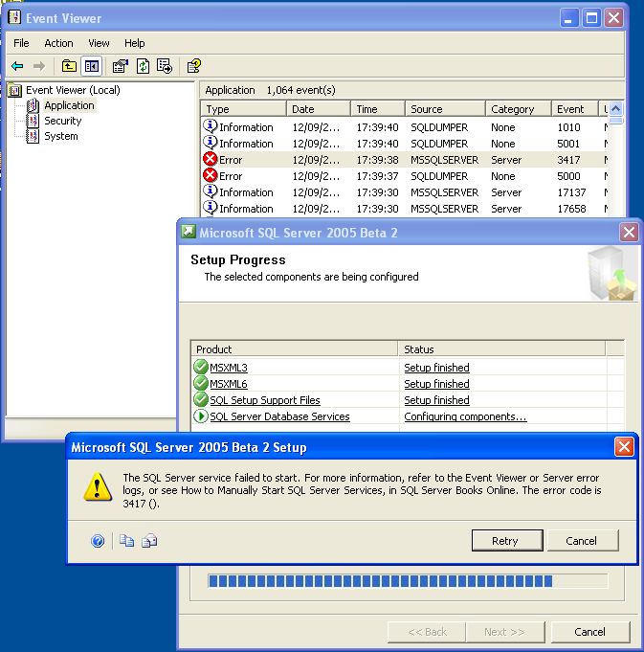Click the send/email message icon in error dialog
Image resolution: width=644 pixels, height=652 pixels.
click(x=149, y=541)
